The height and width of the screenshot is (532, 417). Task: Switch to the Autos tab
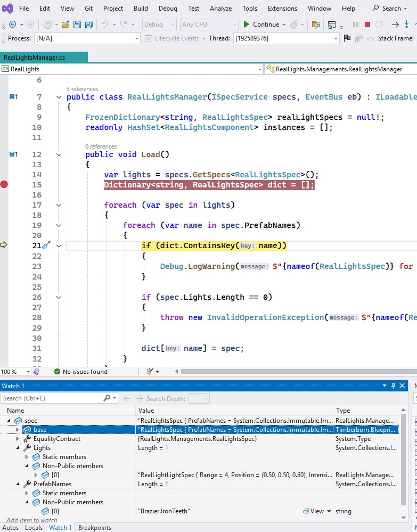11,528
